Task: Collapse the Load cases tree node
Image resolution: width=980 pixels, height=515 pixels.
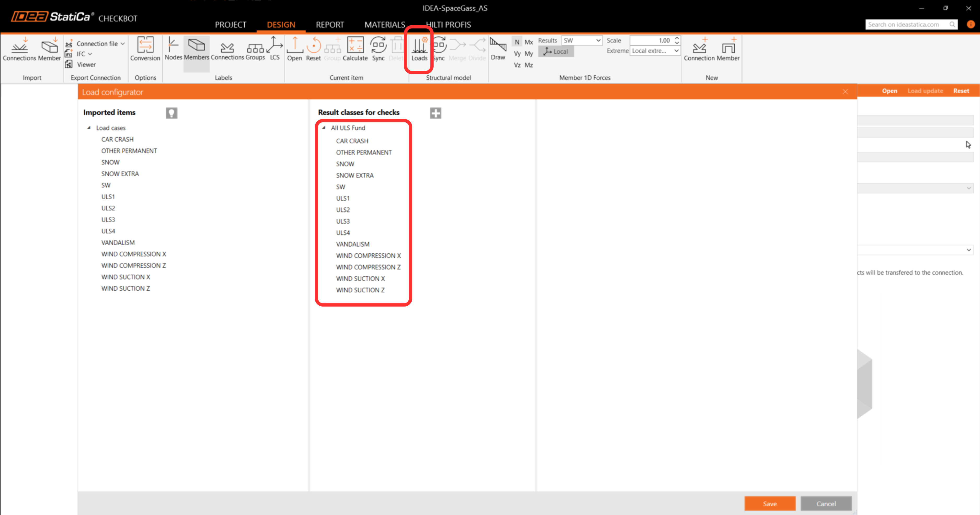Action: (89, 128)
